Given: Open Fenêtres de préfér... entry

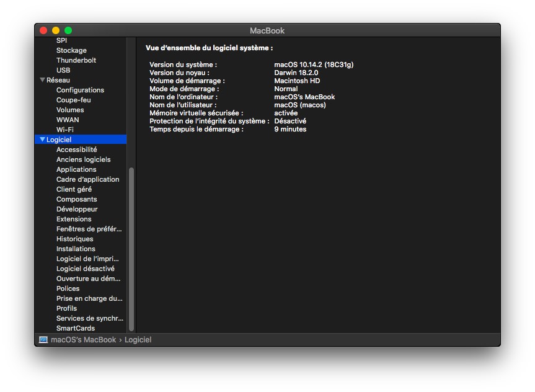Looking at the screenshot, I should click(x=89, y=228).
